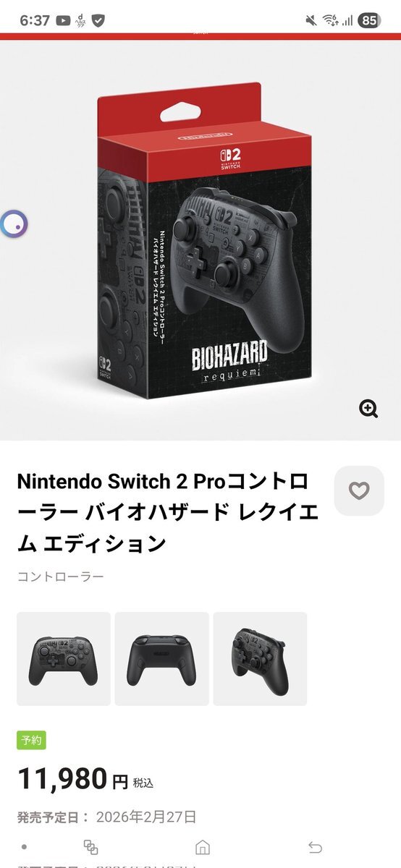Tap the shield icon in status bar
401x868 pixels.
(x=98, y=20)
